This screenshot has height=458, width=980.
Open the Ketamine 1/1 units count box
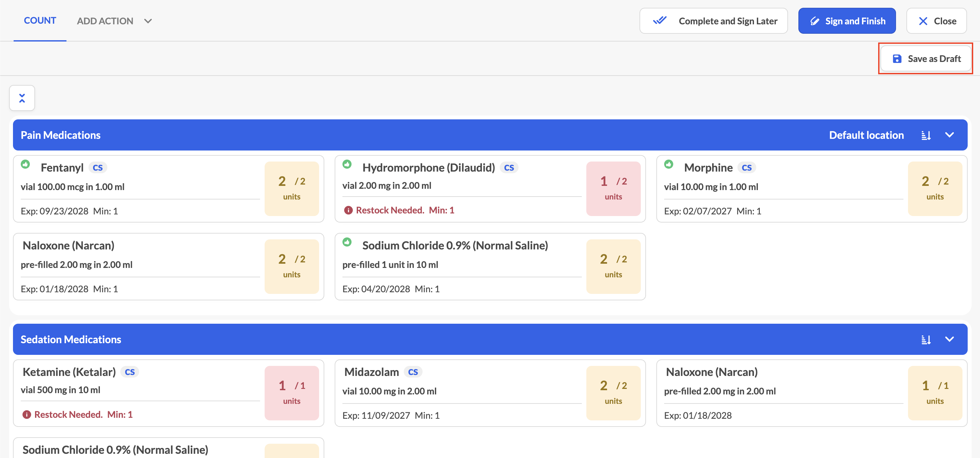[292, 393]
